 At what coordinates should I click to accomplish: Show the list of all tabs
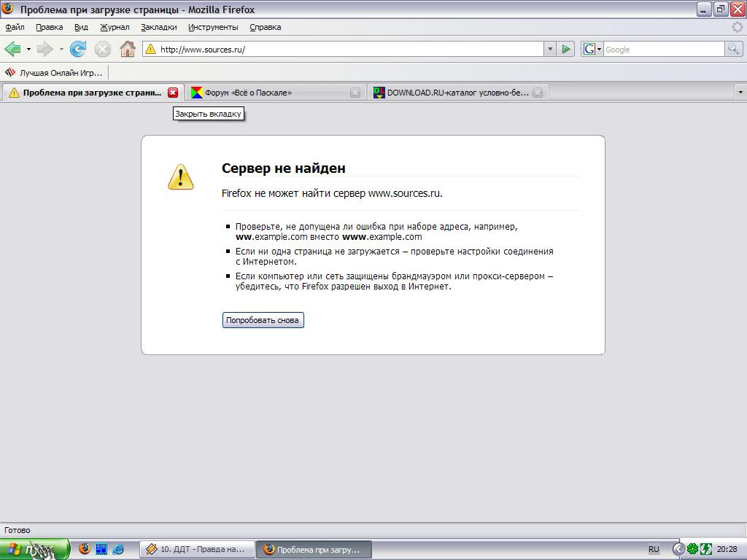[x=740, y=93]
